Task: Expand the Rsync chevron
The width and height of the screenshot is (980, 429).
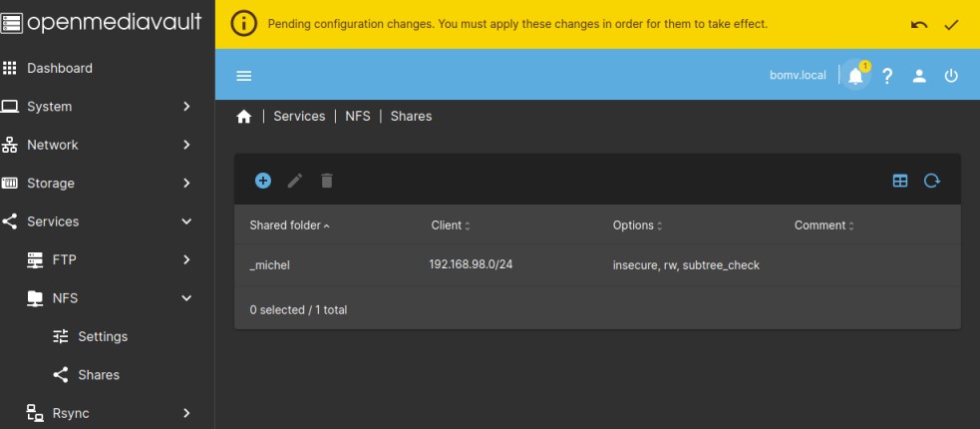Action: point(186,413)
